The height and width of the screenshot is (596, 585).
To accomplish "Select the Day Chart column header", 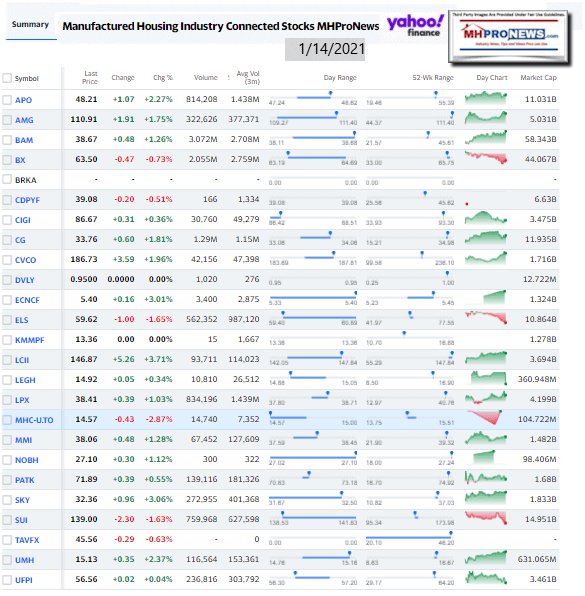I will click(491, 78).
